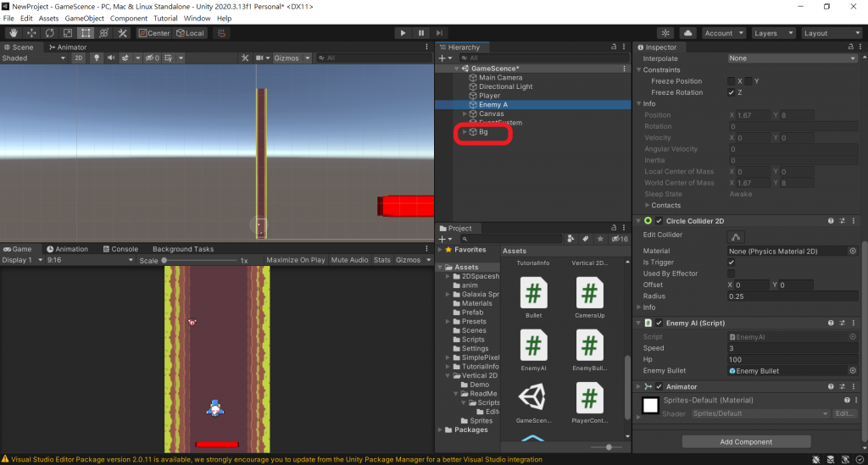Open Collaborate sun icon in toolbar
Viewport: 868px width, 465px height.
pos(665,33)
